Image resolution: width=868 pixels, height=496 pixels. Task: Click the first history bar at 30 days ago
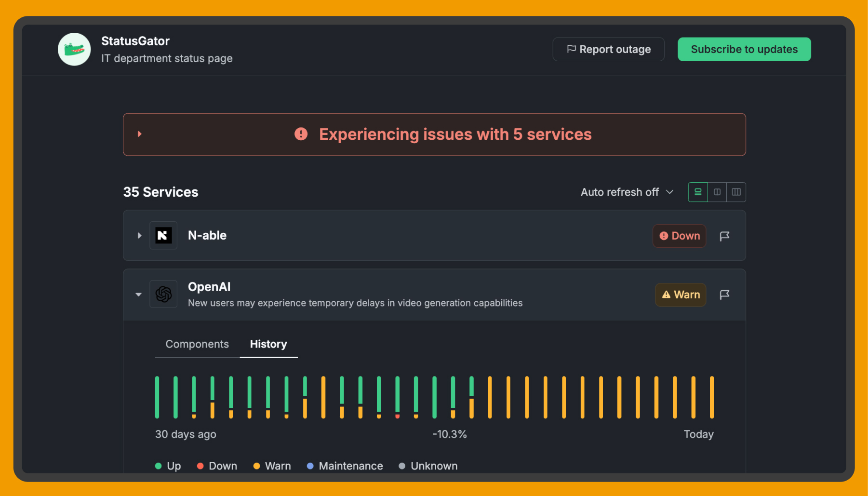[x=157, y=397]
